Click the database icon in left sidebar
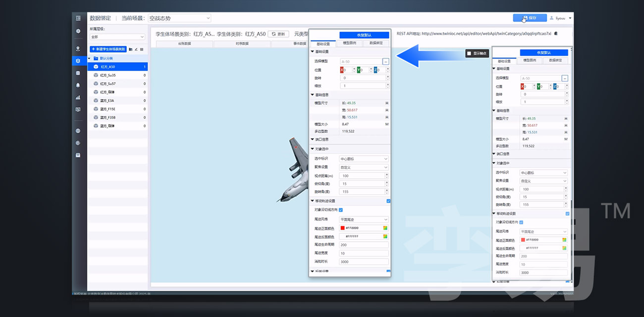Screen dimensions: 644x317 78,73
